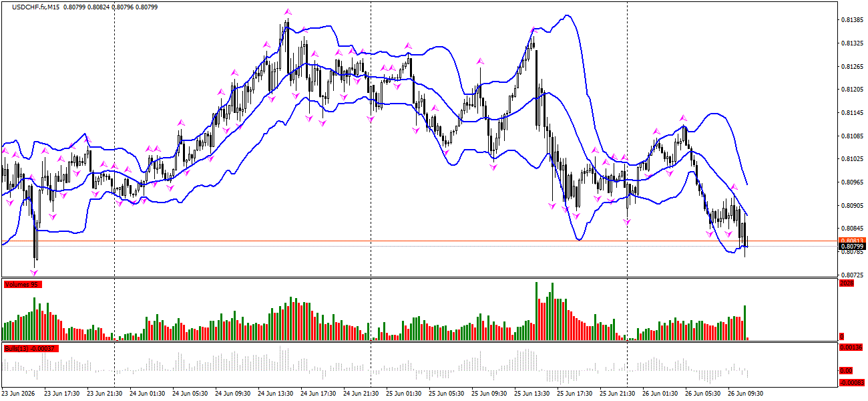Image resolution: width=868 pixels, height=401 pixels.
Task: Click the 0.81145 price axis label
Action: (851, 113)
